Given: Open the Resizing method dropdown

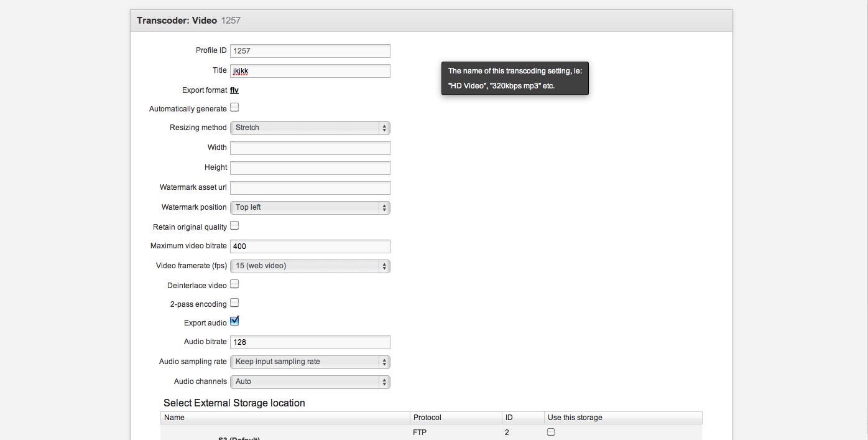Looking at the screenshot, I should [x=310, y=128].
